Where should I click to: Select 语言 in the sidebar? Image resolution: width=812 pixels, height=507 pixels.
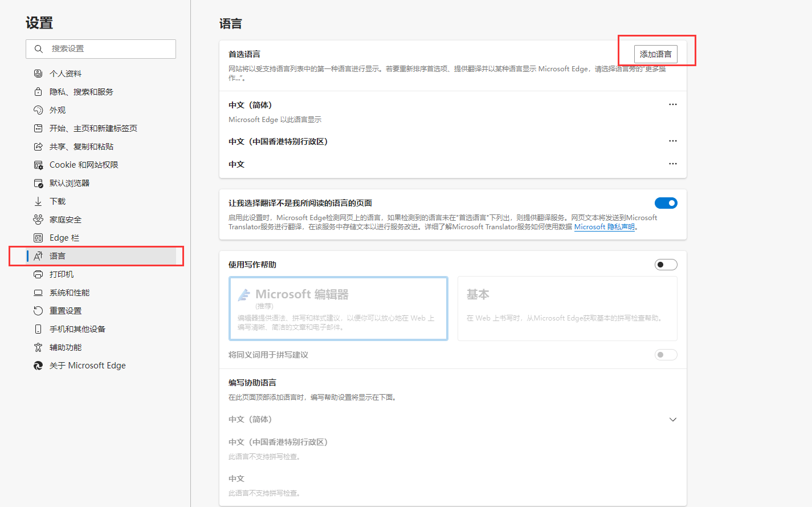point(101,256)
